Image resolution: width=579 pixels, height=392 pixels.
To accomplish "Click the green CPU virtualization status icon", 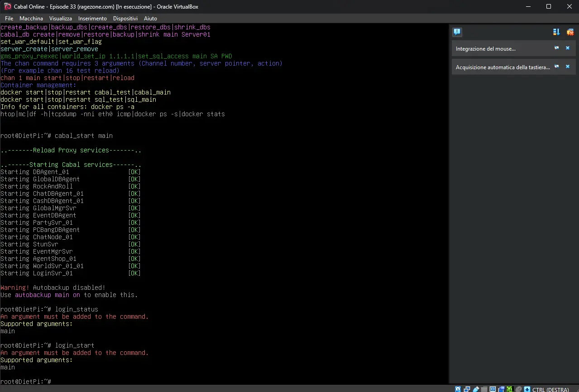I will pos(510,389).
